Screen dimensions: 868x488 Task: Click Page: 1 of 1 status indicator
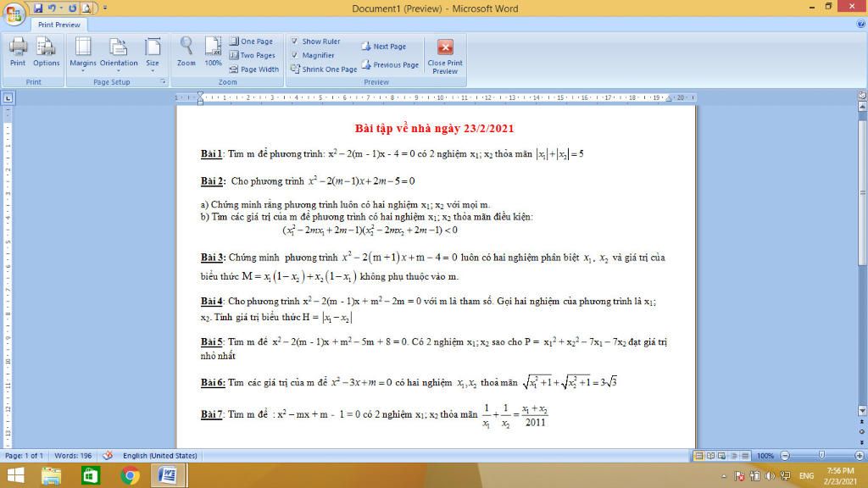[x=24, y=456]
